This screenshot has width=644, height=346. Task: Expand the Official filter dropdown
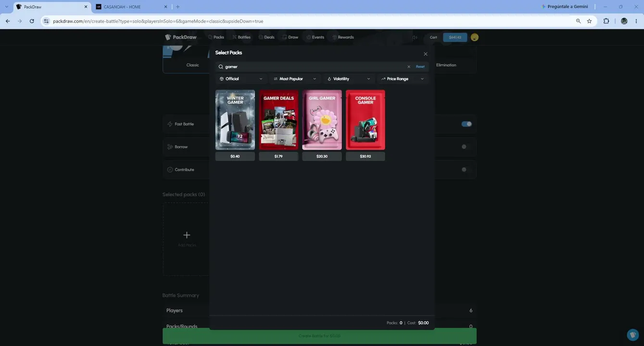click(x=241, y=79)
